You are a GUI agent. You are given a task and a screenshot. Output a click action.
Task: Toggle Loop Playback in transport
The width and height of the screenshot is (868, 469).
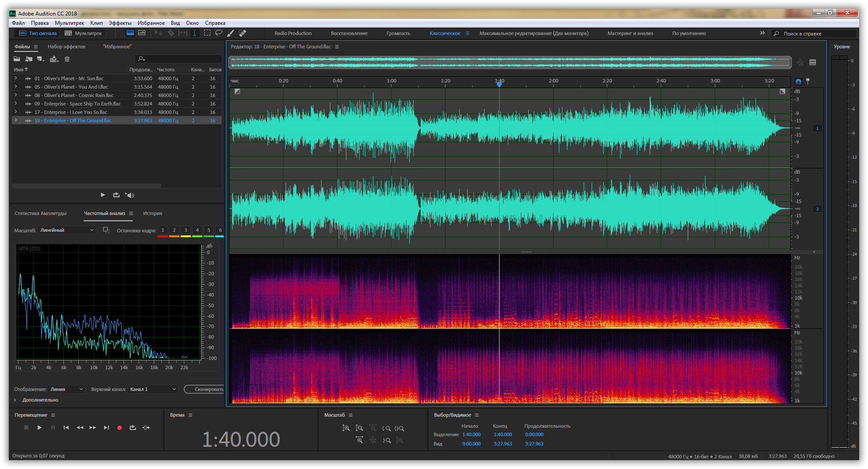pyautogui.click(x=132, y=428)
